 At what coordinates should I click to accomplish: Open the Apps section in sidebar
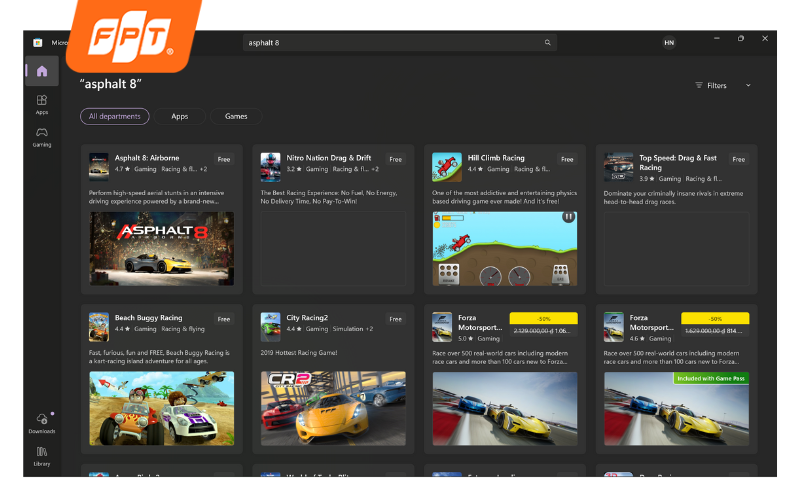point(41,103)
